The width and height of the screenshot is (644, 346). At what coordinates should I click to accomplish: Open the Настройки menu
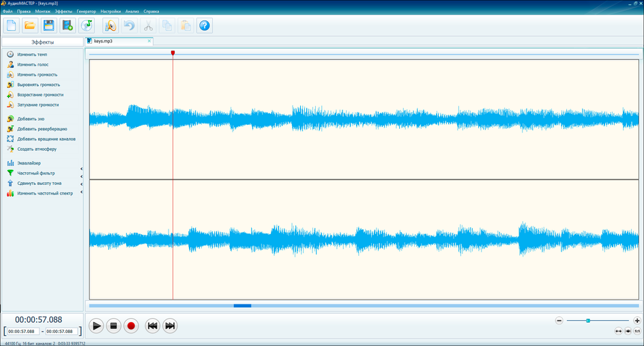tap(111, 12)
